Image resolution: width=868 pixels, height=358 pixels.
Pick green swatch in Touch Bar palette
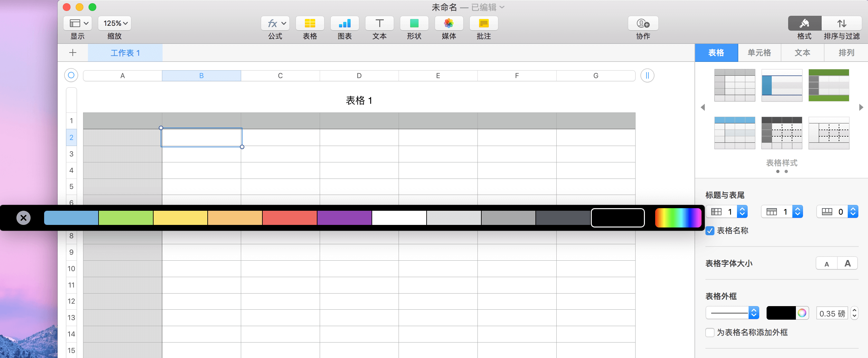coord(126,218)
